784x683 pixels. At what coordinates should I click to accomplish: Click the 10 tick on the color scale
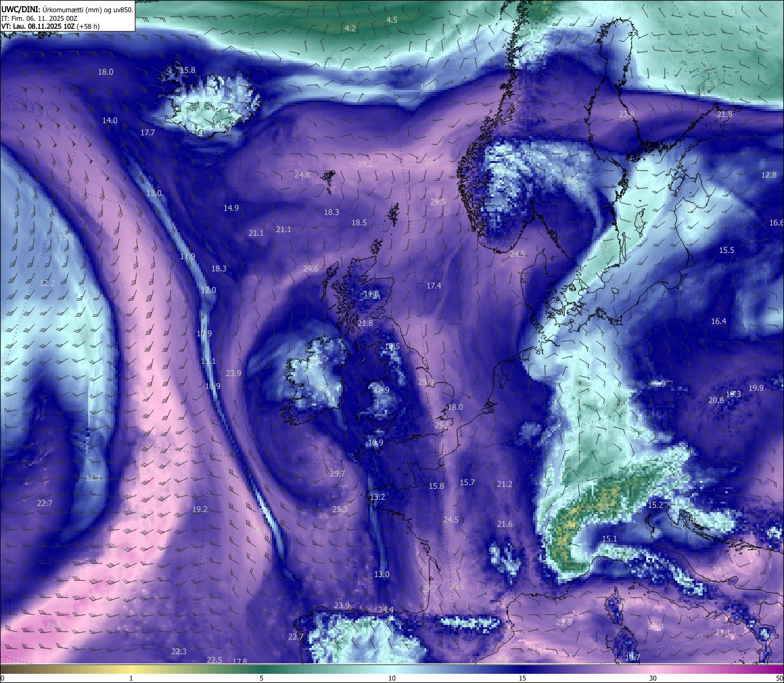click(x=392, y=678)
